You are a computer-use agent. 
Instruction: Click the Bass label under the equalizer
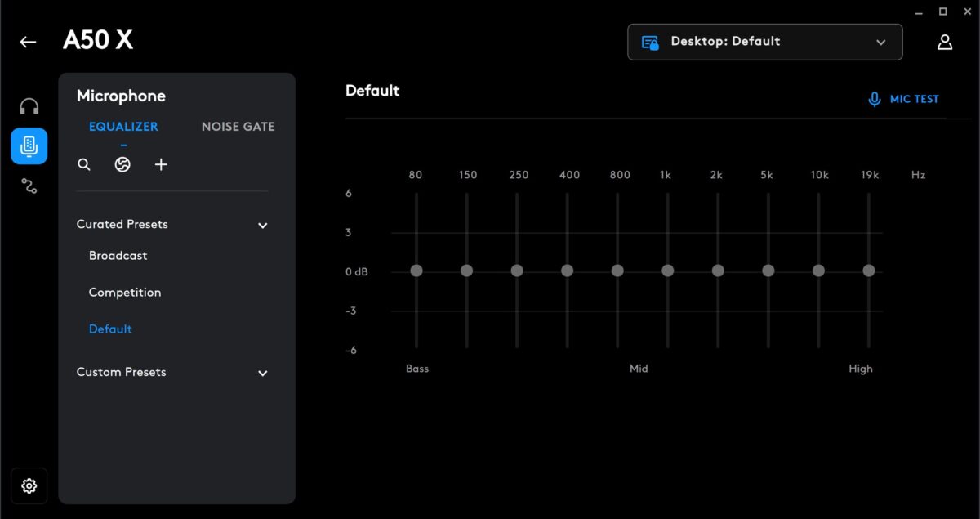(x=417, y=369)
